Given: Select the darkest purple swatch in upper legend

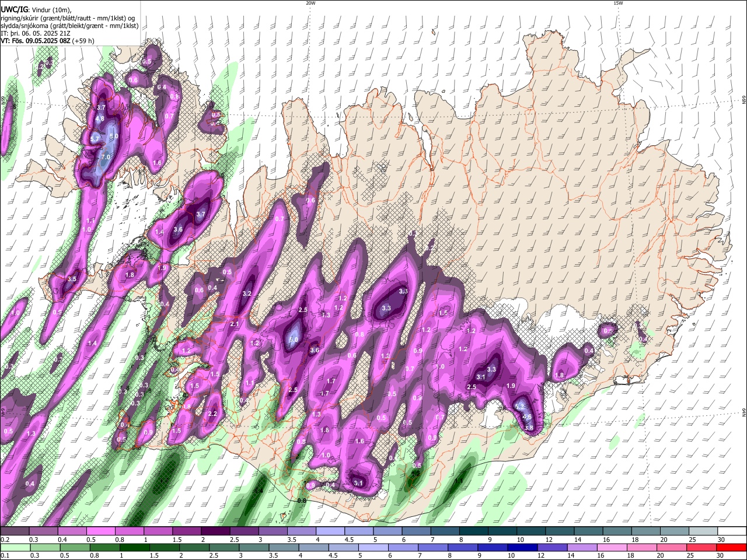Looking at the screenshot, I should 217,531.
